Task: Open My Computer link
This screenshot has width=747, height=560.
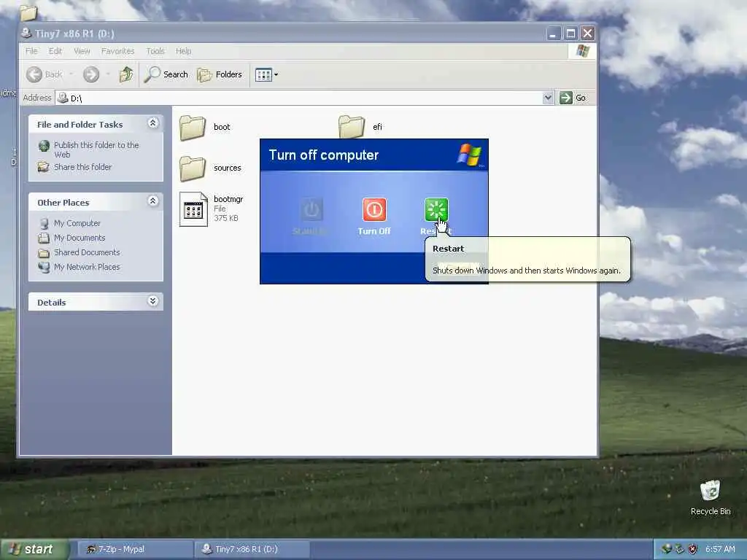Action: click(x=77, y=223)
